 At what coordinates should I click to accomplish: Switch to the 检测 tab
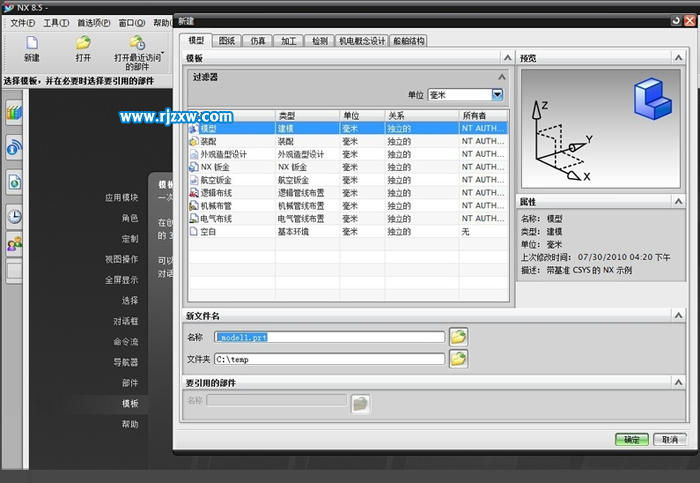pos(319,41)
